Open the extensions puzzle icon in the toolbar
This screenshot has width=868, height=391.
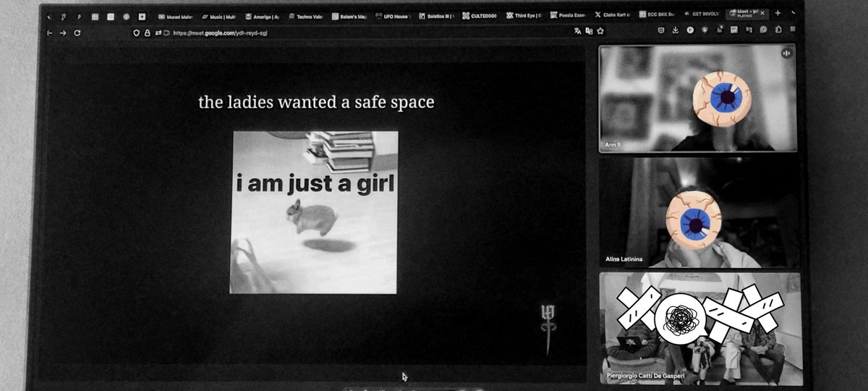point(778,30)
